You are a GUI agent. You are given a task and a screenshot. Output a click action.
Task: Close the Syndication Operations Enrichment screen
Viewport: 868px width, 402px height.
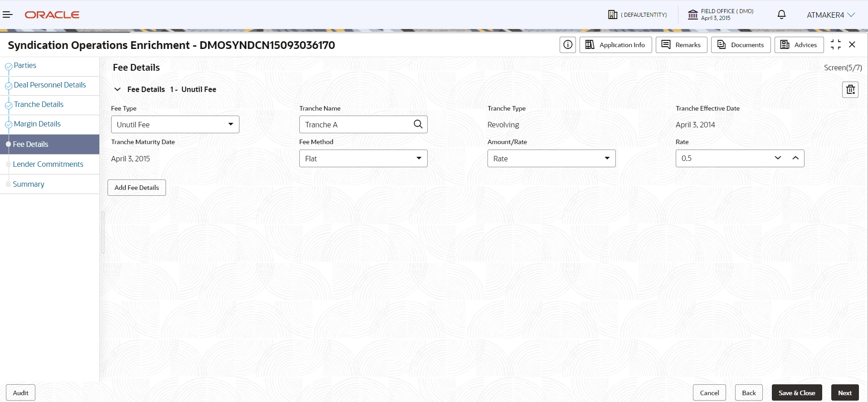coord(852,44)
